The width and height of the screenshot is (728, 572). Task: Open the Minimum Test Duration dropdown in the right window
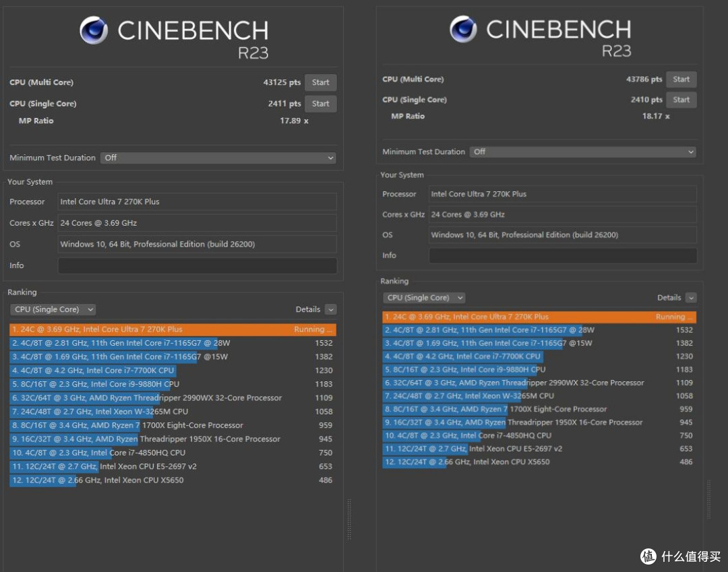point(582,152)
